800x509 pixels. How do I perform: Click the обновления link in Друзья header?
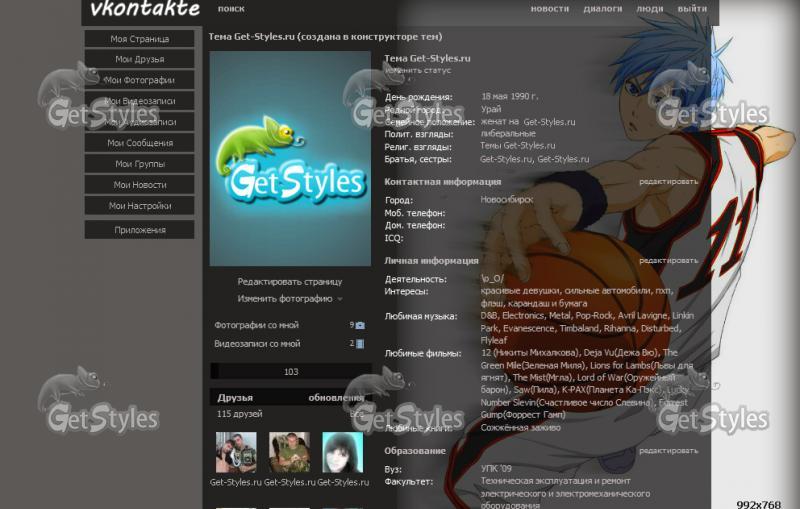336,398
